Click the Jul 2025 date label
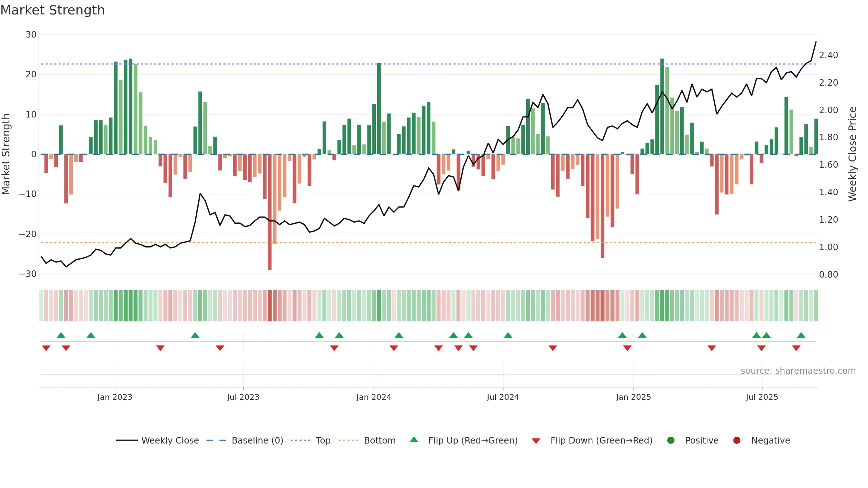868x488 pixels. (762, 397)
